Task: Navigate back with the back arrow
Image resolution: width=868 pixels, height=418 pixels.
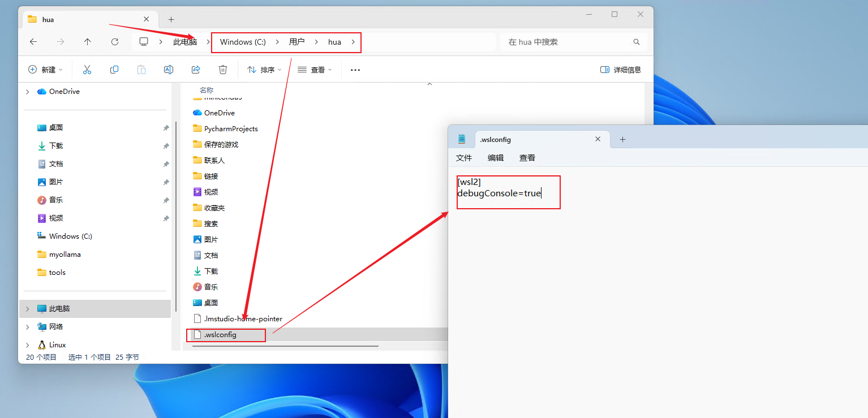Action: click(x=33, y=42)
